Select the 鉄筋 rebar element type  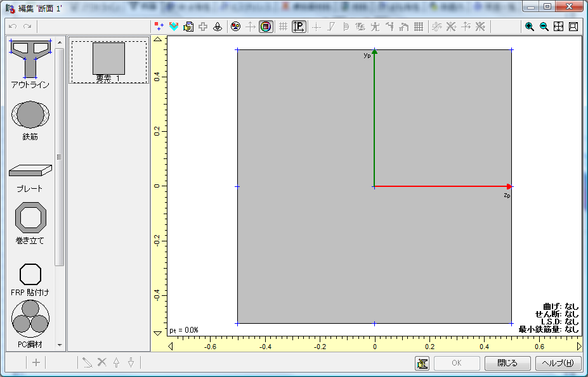tap(30, 120)
